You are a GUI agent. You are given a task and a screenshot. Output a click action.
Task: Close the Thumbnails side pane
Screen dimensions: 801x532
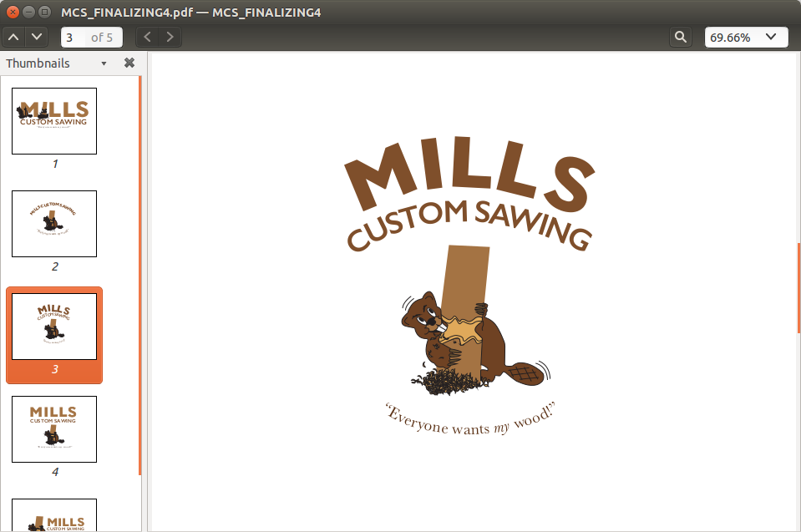click(x=129, y=63)
